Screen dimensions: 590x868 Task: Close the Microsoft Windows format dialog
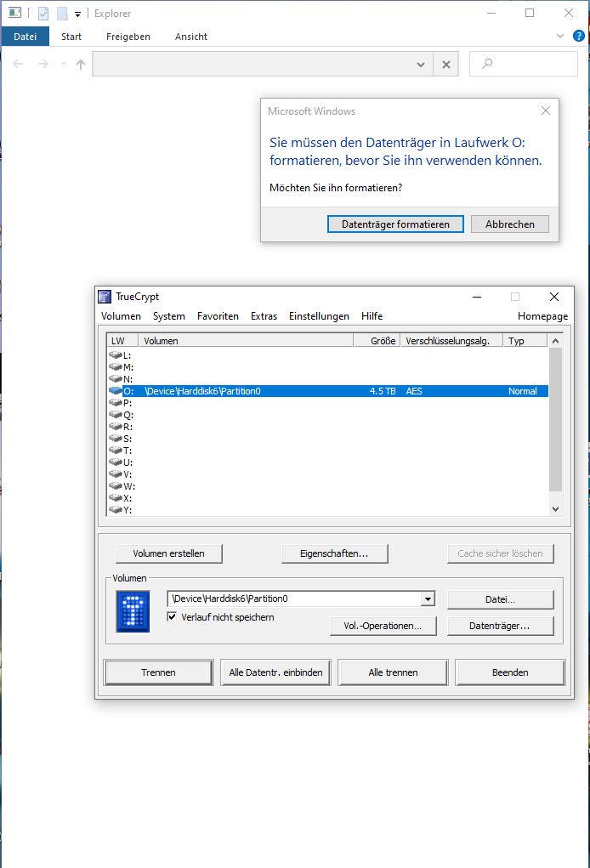(x=546, y=111)
